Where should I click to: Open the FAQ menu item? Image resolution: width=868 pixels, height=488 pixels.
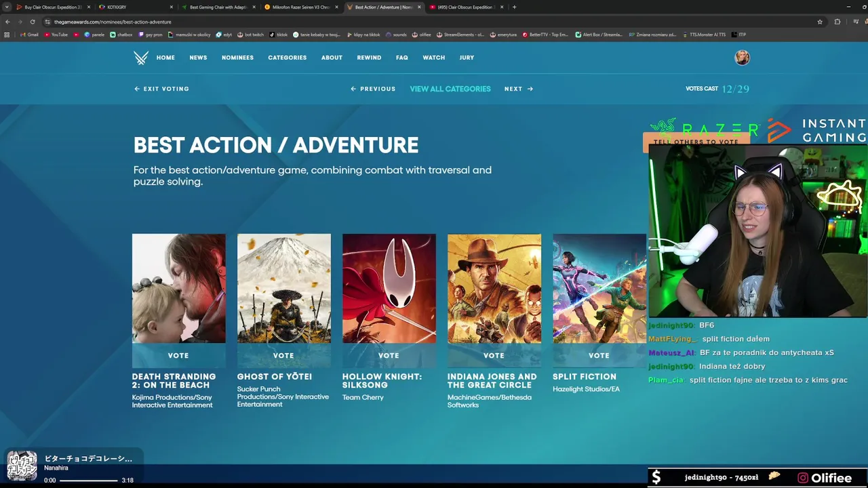point(402,58)
